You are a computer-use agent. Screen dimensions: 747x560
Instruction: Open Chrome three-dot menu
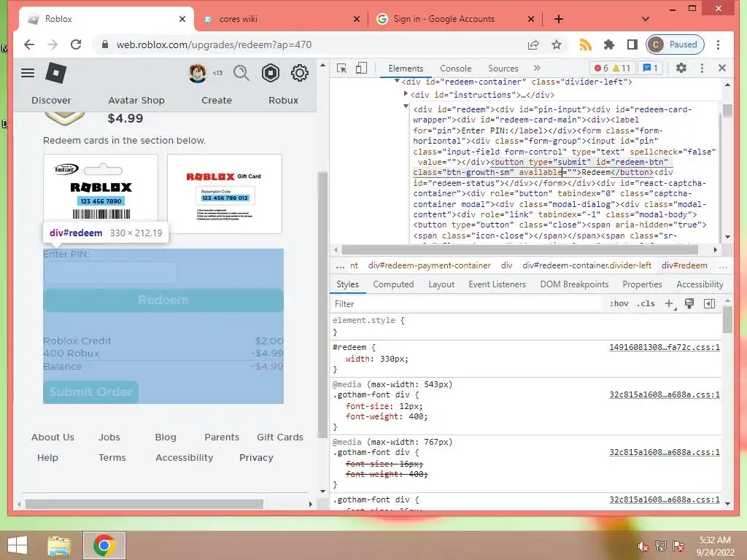click(718, 44)
